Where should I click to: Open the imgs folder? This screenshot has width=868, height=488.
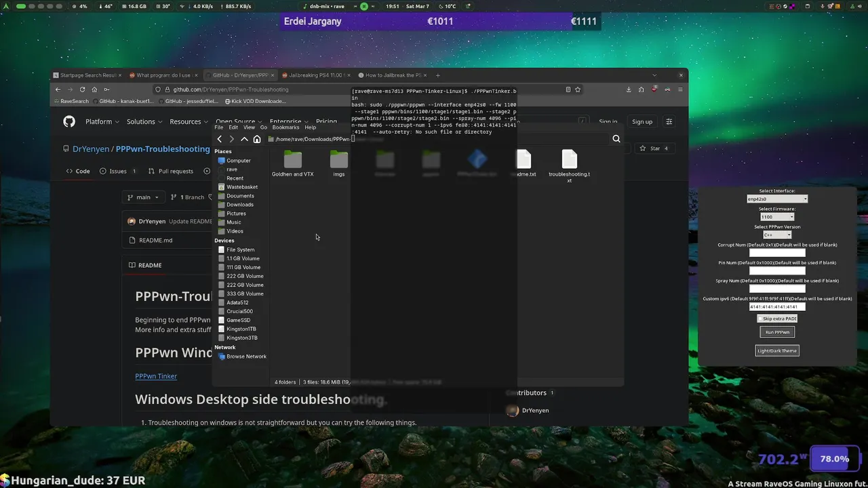tap(339, 164)
